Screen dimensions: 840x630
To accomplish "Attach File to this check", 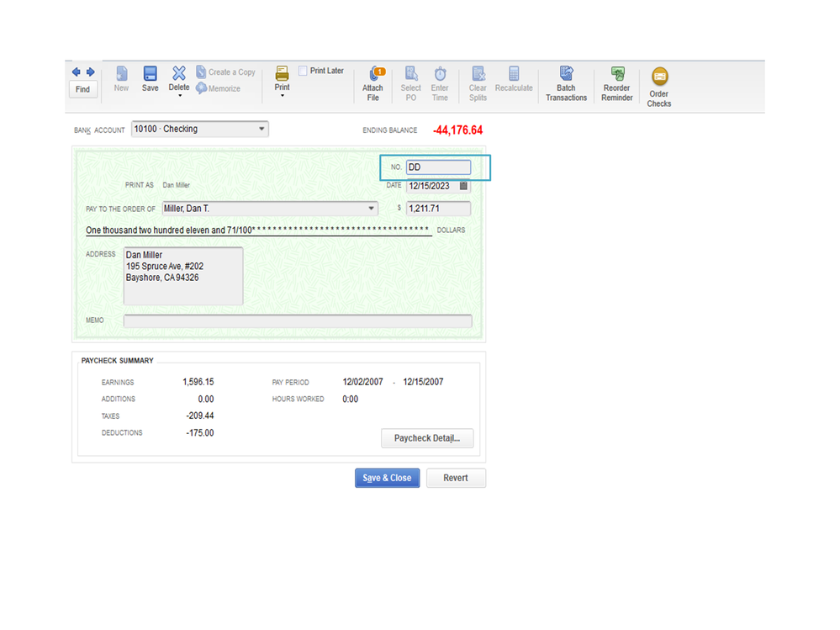I will pyautogui.click(x=372, y=84).
